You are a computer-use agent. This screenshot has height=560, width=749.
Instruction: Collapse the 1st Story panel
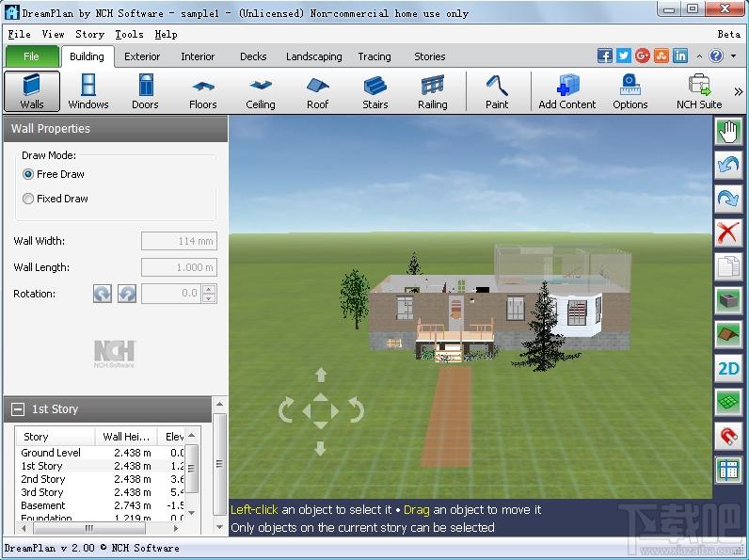pyautogui.click(x=18, y=409)
